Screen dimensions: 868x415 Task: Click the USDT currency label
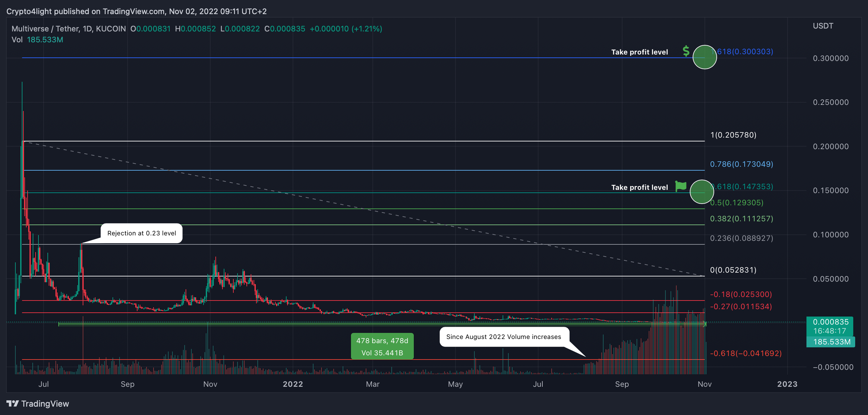point(823,26)
